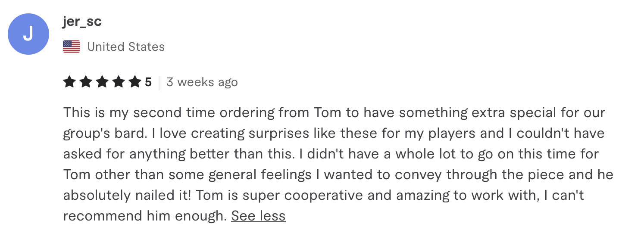This screenshot has height=236, width=644.
Task: Collapse the review with See less
Action: [258, 216]
